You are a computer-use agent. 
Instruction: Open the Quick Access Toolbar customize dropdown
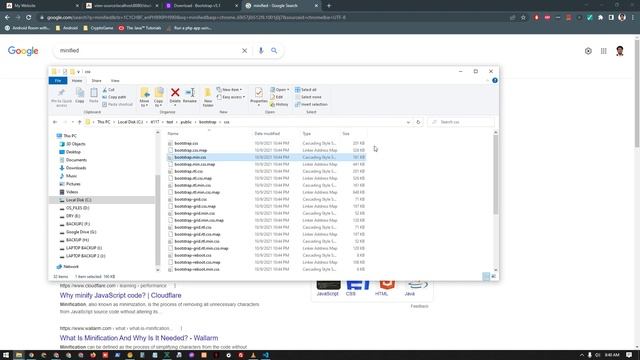point(78,72)
